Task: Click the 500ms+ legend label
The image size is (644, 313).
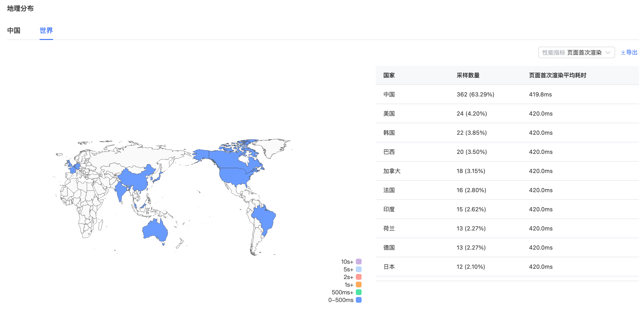Action: [342, 292]
